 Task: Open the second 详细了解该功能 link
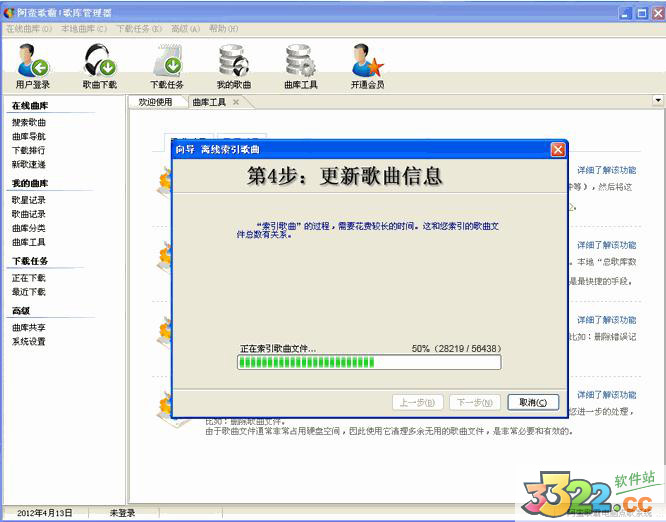pos(607,245)
